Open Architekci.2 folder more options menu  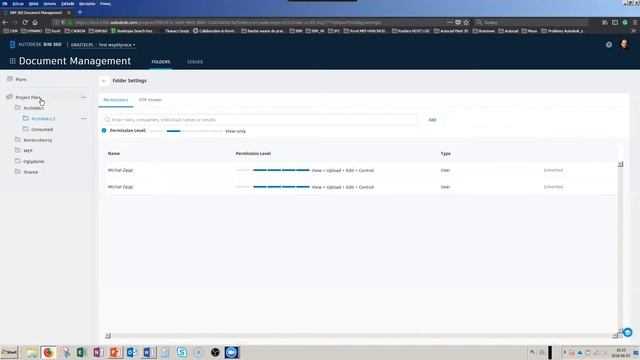click(x=84, y=119)
